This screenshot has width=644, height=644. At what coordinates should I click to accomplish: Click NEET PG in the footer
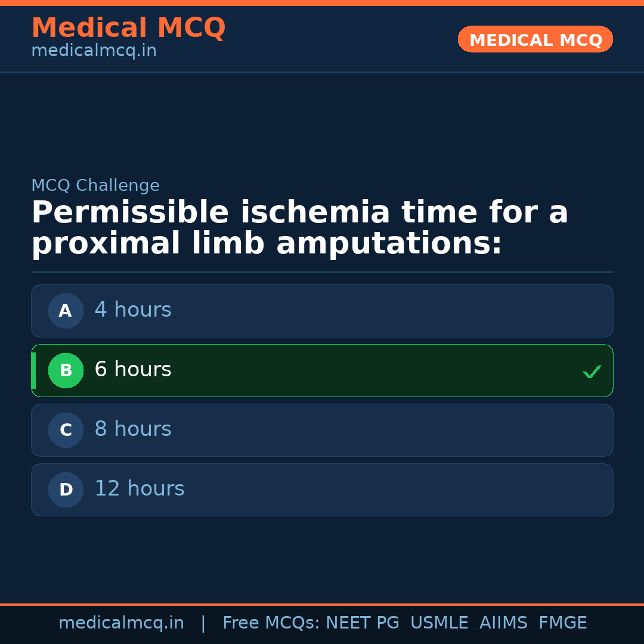click(363, 623)
